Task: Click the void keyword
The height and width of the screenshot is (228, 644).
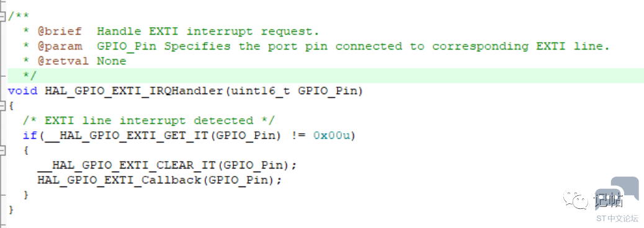Action: click(x=22, y=90)
